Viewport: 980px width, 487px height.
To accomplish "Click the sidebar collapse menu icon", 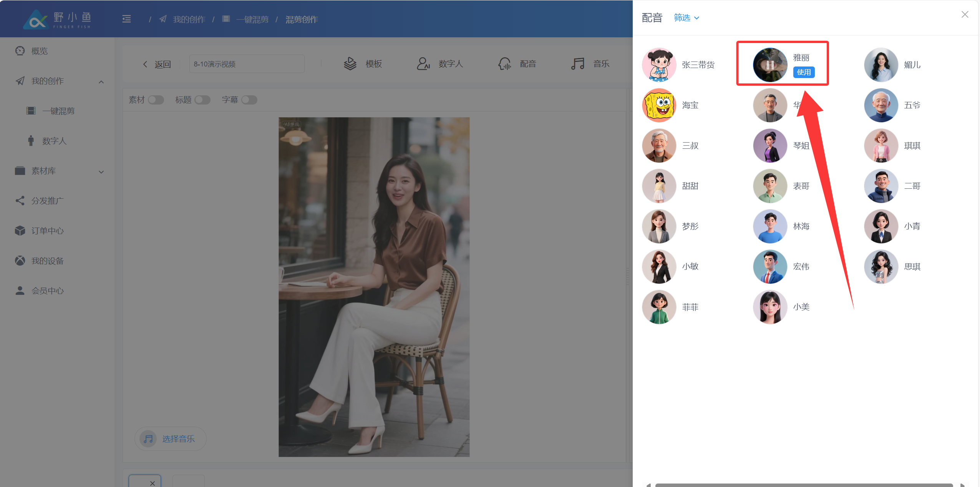I will (126, 19).
